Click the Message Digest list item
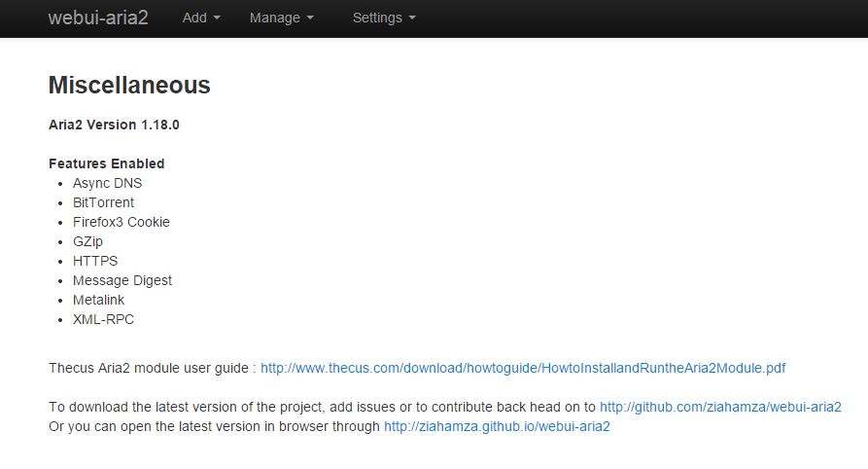 click(122, 280)
